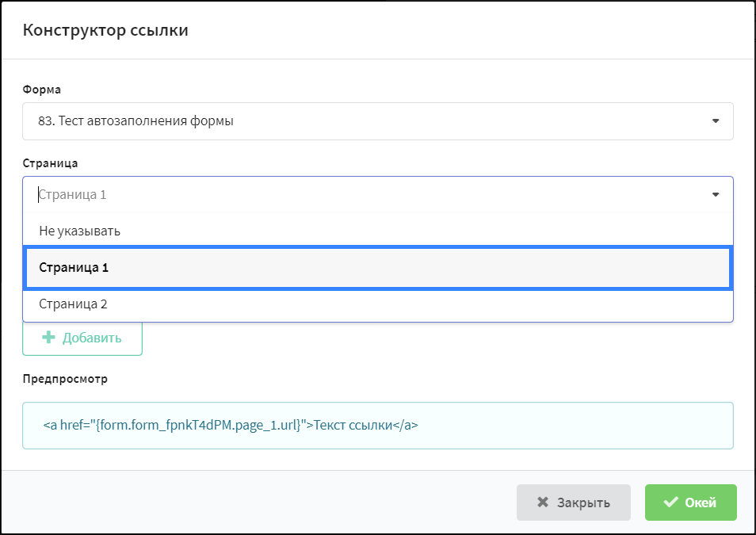Click the X icon on Закрыть button

click(x=543, y=503)
